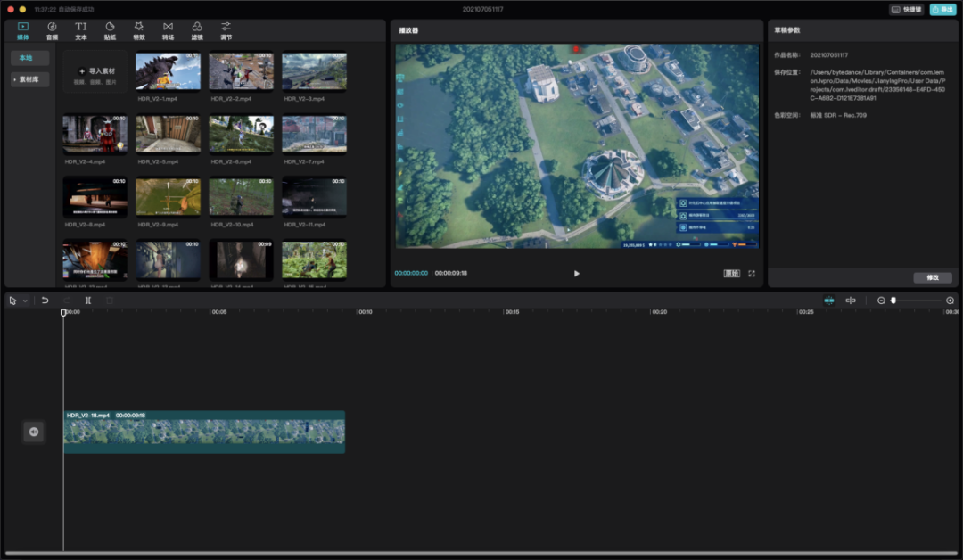Expand the 素材库 (Material library) section
Screen dimensions: 963x560
29,79
